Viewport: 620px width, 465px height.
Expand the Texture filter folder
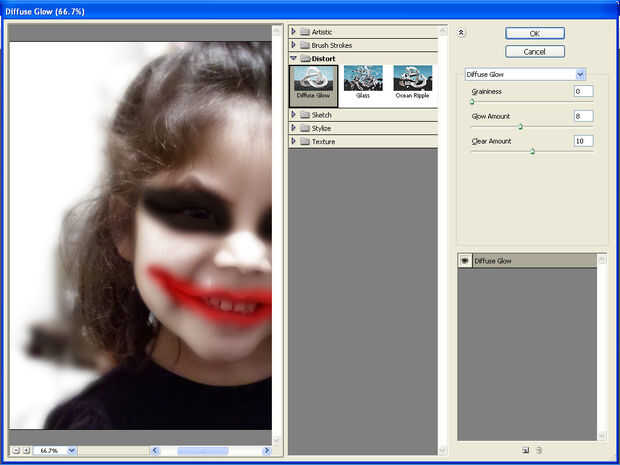click(x=293, y=141)
